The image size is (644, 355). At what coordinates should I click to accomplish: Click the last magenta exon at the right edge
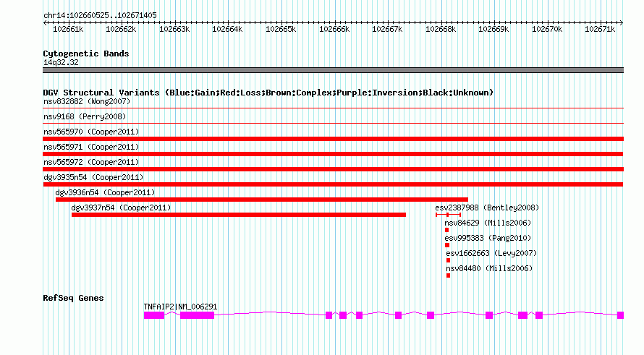(x=621, y=315)
